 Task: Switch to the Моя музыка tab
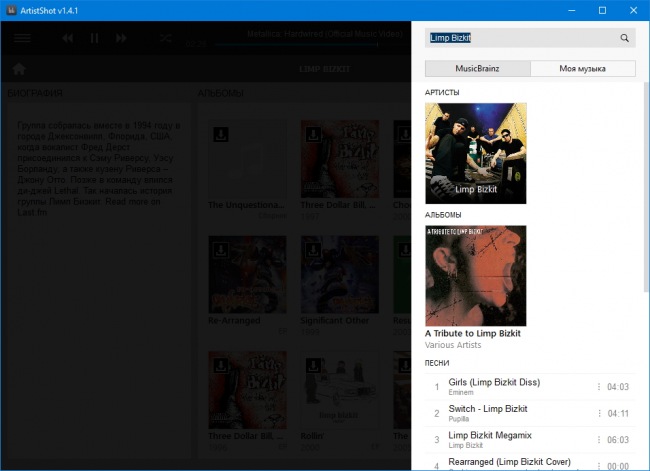(583, 68)
